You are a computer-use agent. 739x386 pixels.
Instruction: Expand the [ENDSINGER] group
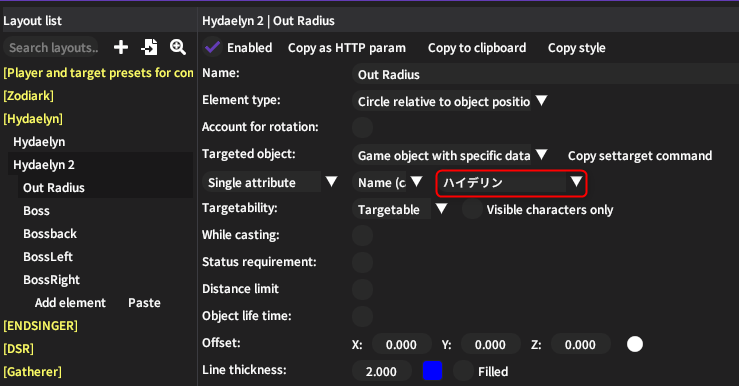41,326
